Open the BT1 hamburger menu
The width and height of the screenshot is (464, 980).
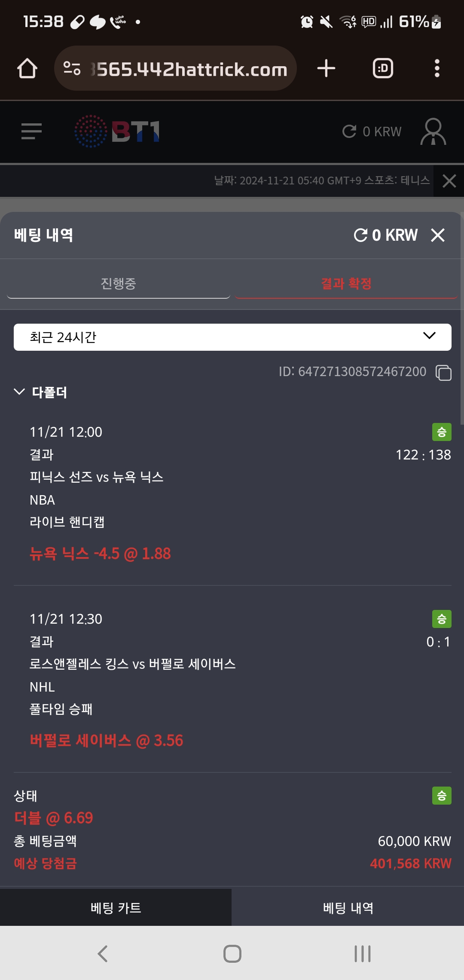coord(31,131)
